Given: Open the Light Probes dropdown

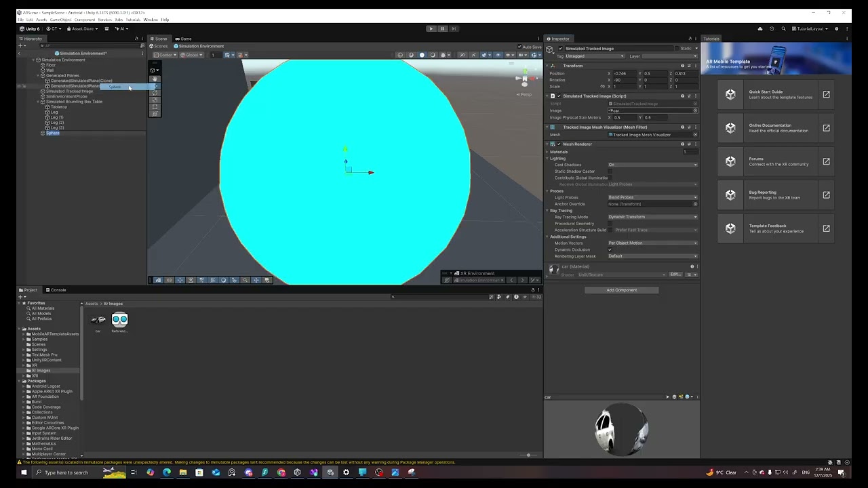Looking at the screenshot, I should pyautogui.click(x=652, y=197).
